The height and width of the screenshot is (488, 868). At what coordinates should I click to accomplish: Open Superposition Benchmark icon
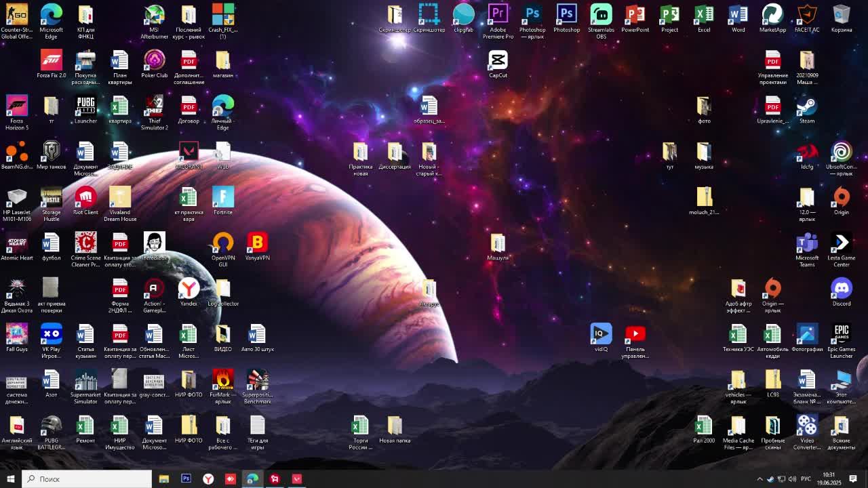click(x=257, y=386)
